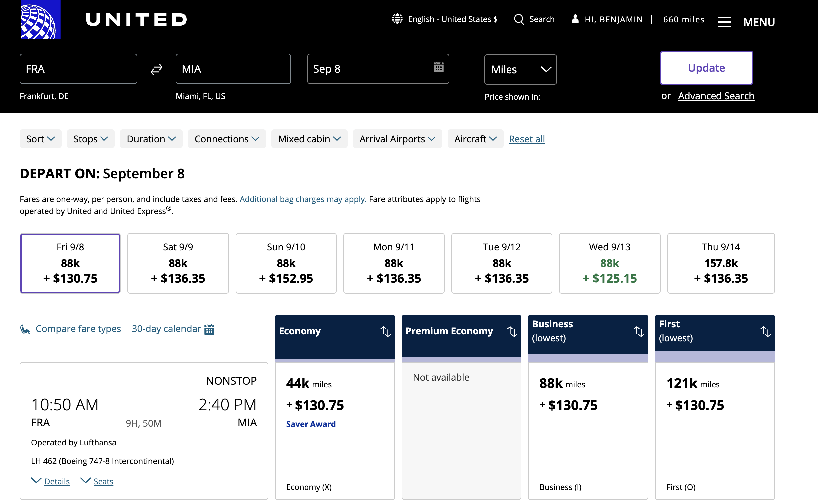
Task: Click the Update button
Action: tap(706, 68)
